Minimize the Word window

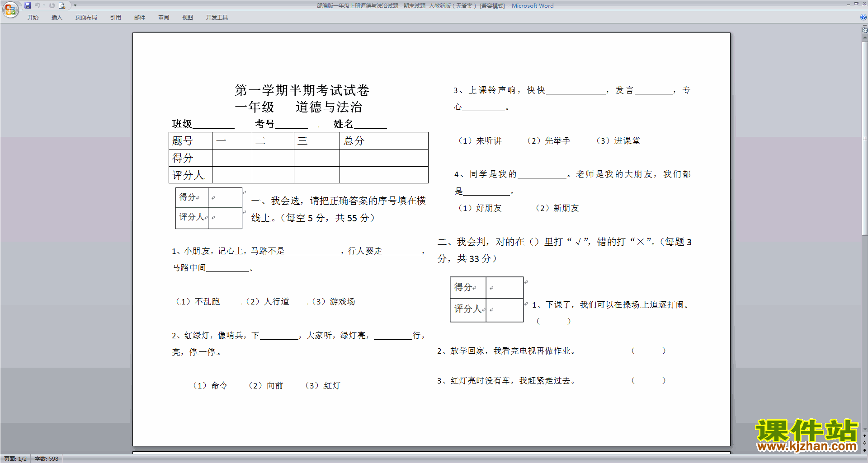pyautogui.click(x=848, y=4)
